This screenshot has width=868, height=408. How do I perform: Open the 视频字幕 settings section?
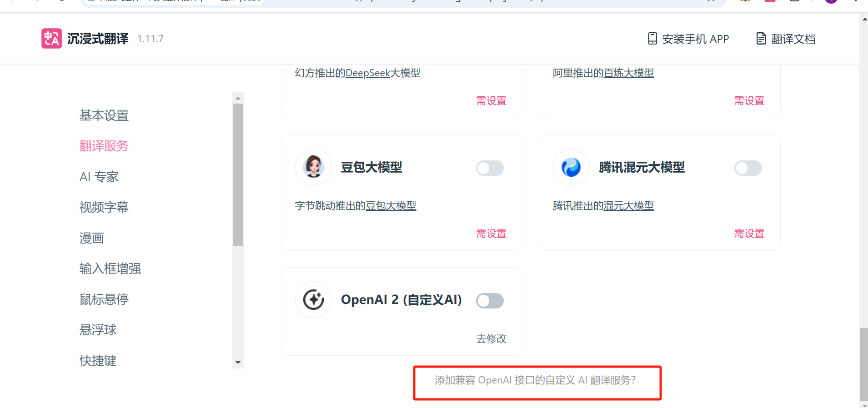click(104, 207)
